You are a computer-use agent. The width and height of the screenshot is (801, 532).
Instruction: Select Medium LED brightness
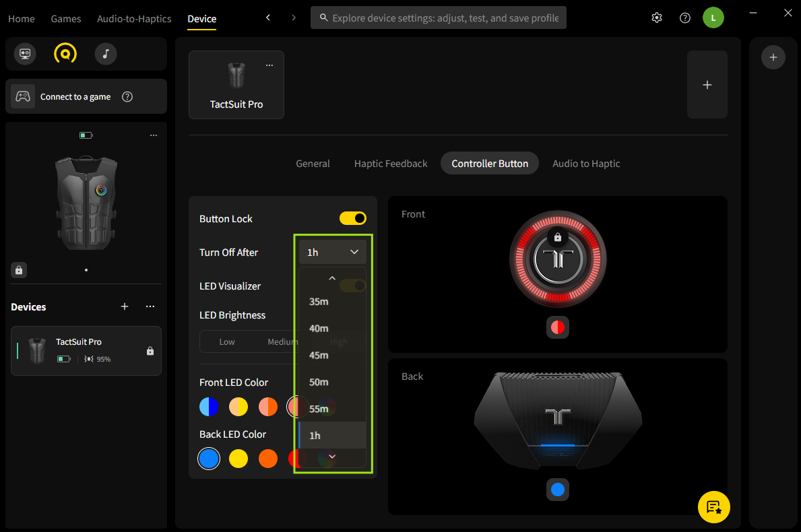pyautogui.click(x=282, y=341)
